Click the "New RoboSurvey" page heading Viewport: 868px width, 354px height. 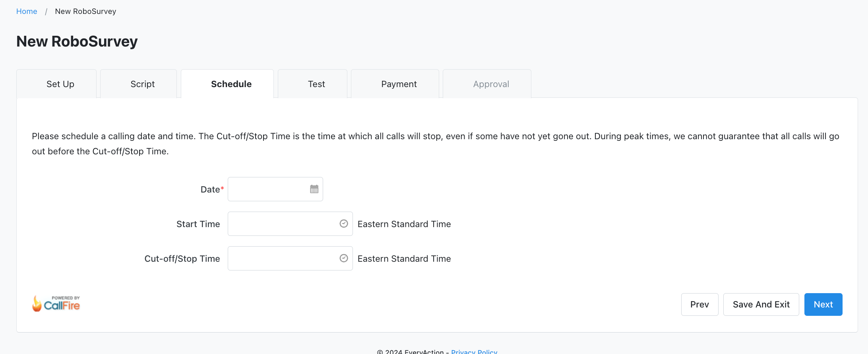click(77, 41)
